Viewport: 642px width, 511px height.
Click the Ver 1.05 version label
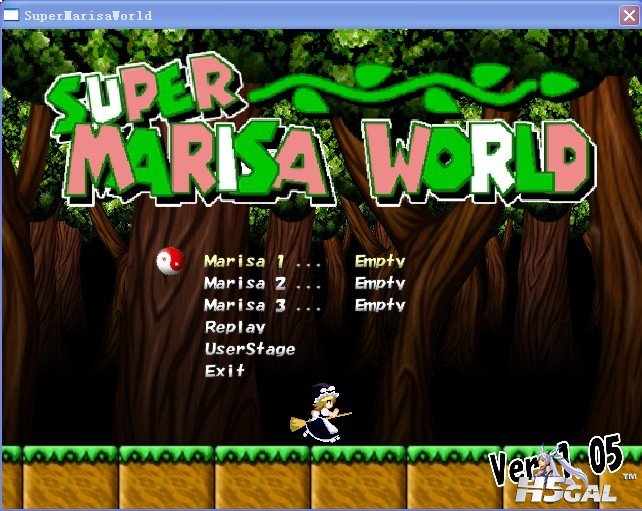(x=557, y=461)
